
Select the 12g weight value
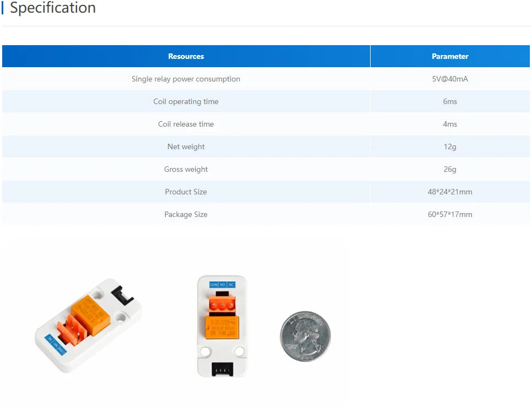[x=450, y=146]
